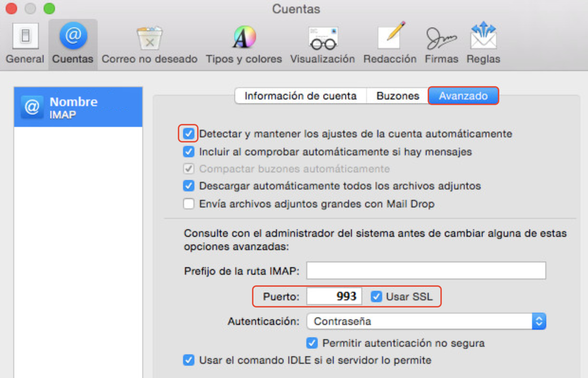This screenshot has width=588, height=378.
Task: Open Tipos y colores preferences
Action: (244, 43)
